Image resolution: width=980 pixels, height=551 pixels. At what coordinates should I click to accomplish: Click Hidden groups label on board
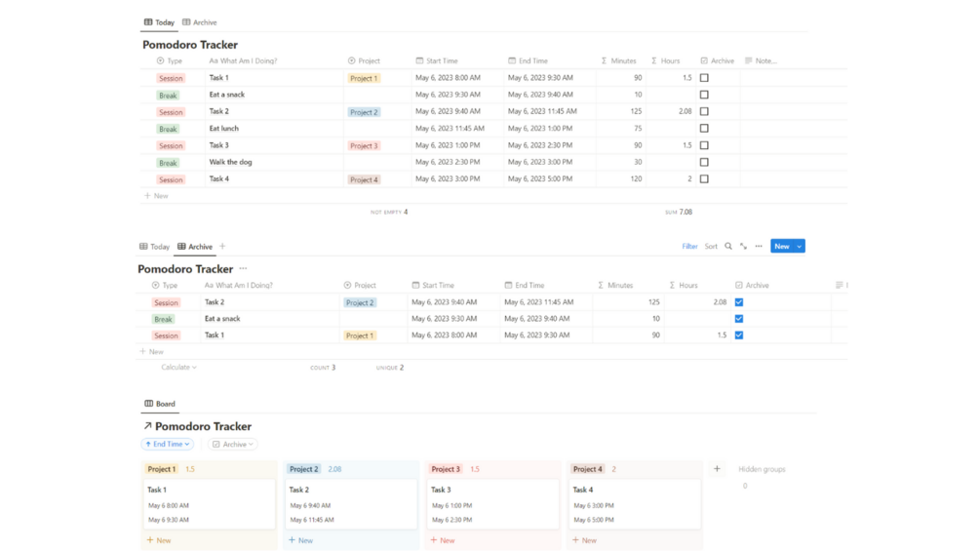762,469
